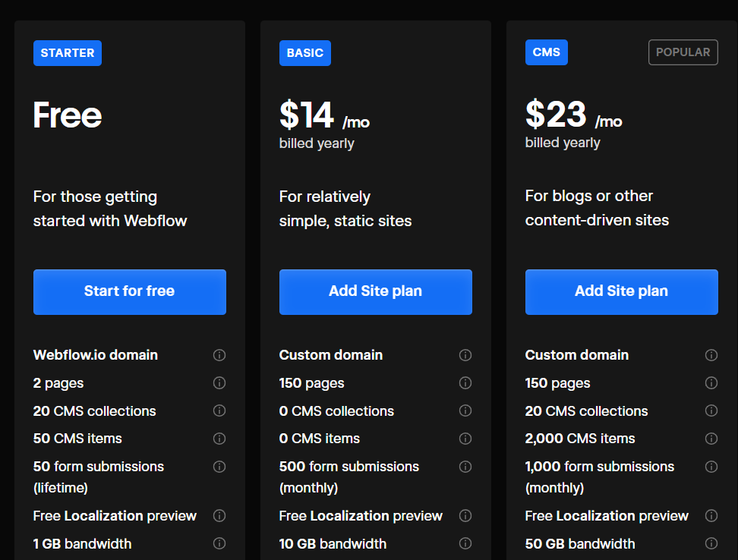Click info icon next to Starter 2 pages
738x560 pixels.
[x=219, y=383]
